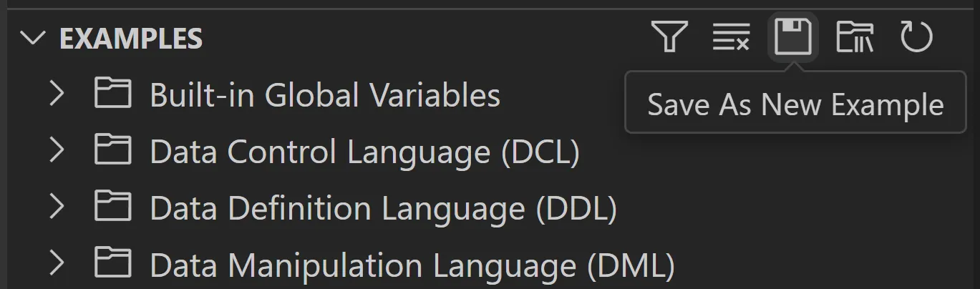Click the EXAMPLES section header title
The height and width of the screenshot is (289, 980).
[131, 39]
